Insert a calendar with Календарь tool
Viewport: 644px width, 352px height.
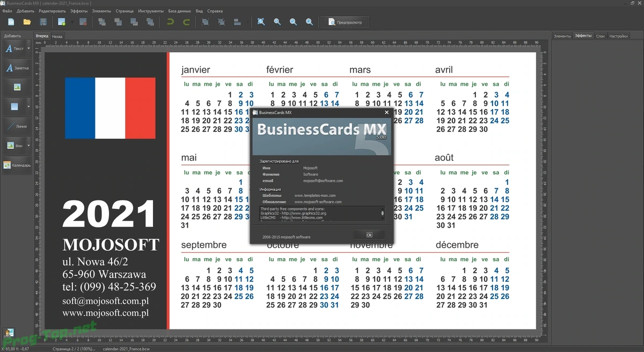coord(17,165)
